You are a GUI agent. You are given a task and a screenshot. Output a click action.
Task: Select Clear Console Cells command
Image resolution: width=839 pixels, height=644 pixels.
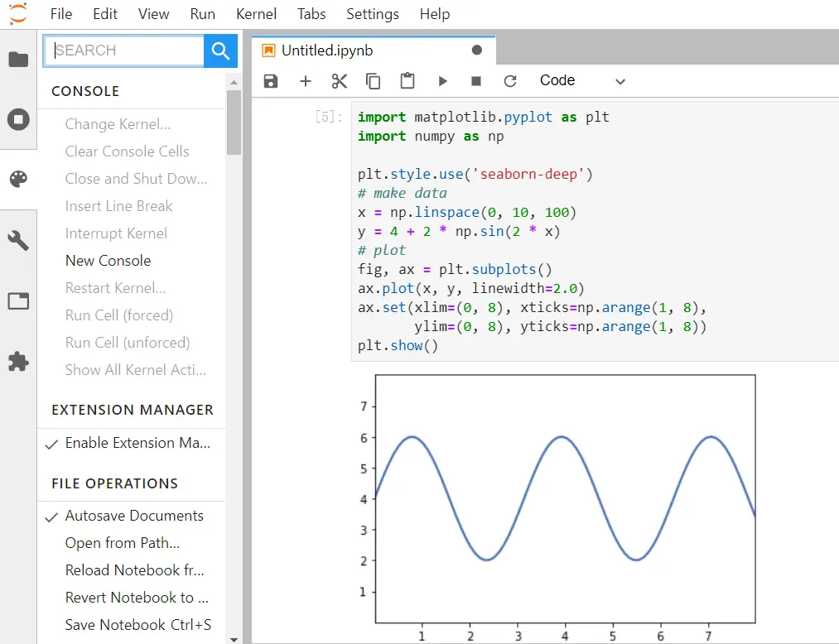point(131,152)
